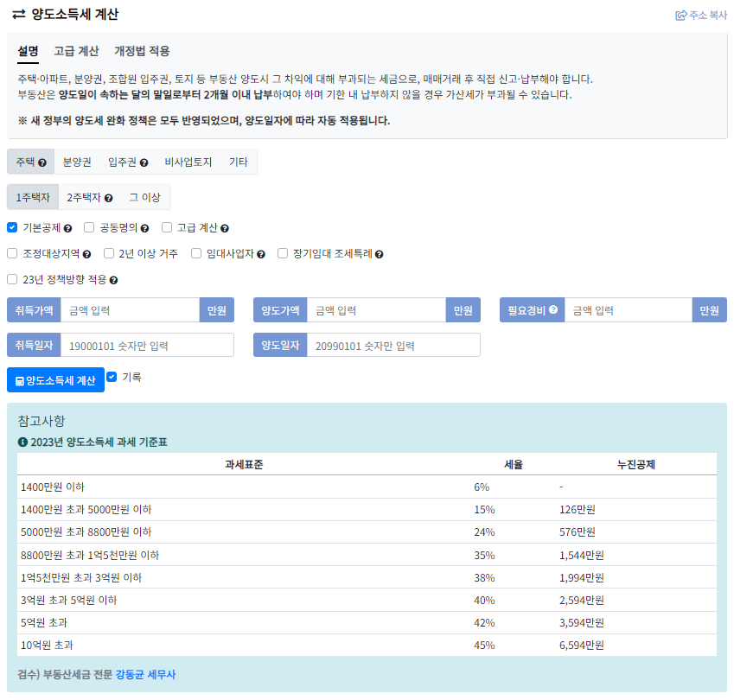
Task: Click the 5000만원 초과 8800만원 이하 row
Action: 367,532
